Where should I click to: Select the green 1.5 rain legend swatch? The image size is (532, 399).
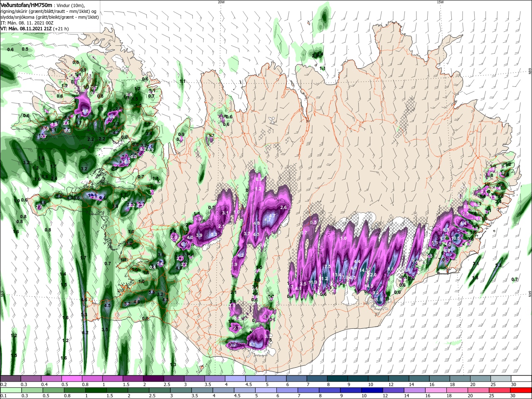[118, 390]
